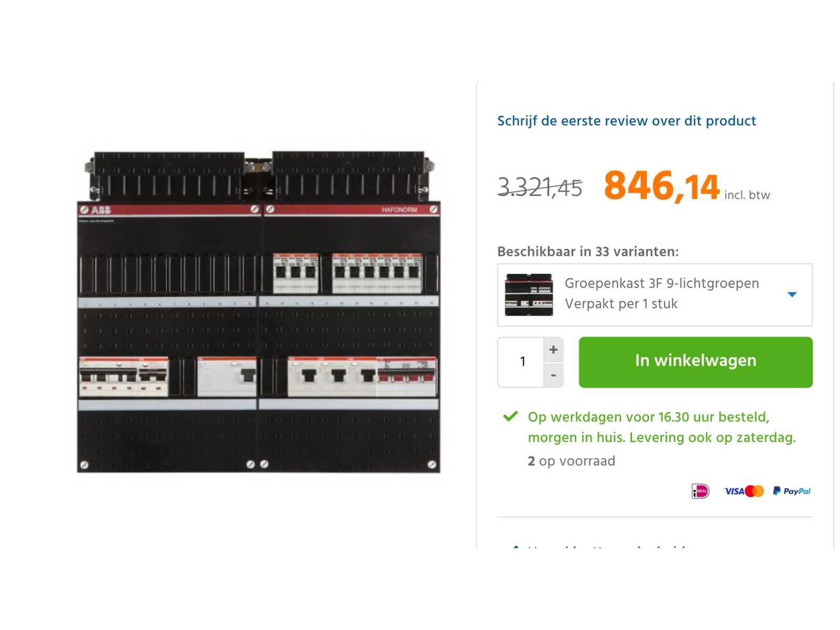This screenshot has height=630, width=840.
Task: Increase quantity with the plus button
Action: pos(553,350)
